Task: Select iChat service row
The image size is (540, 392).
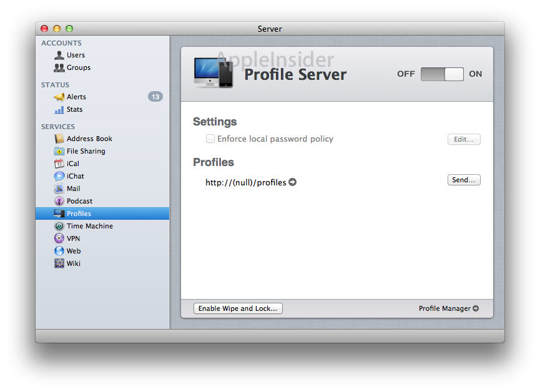Action: pos(102,176)
